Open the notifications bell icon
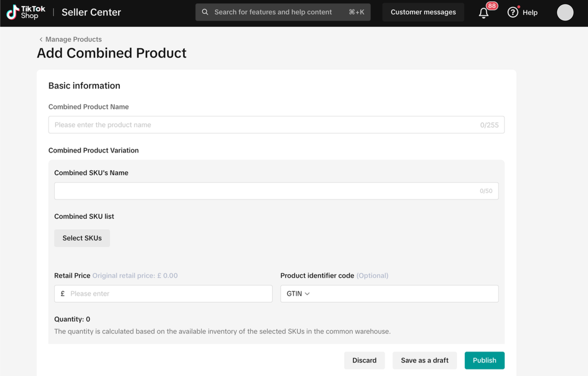The image size is (588, 376). pyautogui.click(x=483, y=13)
